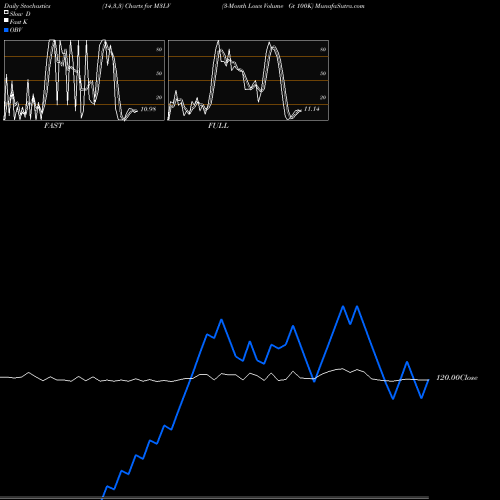Click the 20 level label in FAST chart
The width and height of the screenshot is (500, 500).
click(x=159, y=97)
